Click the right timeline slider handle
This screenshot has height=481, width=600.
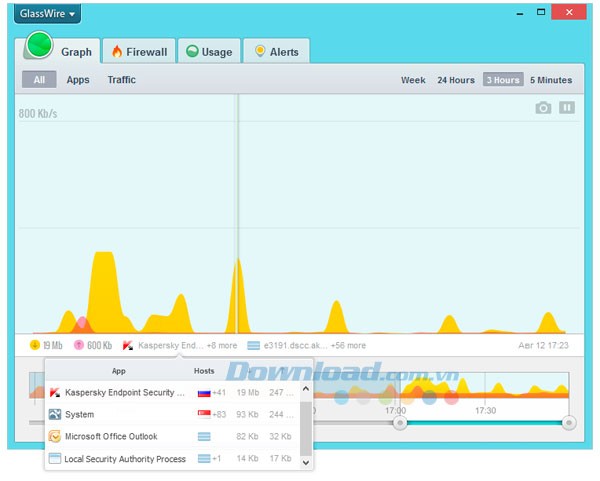pos(569,423)
